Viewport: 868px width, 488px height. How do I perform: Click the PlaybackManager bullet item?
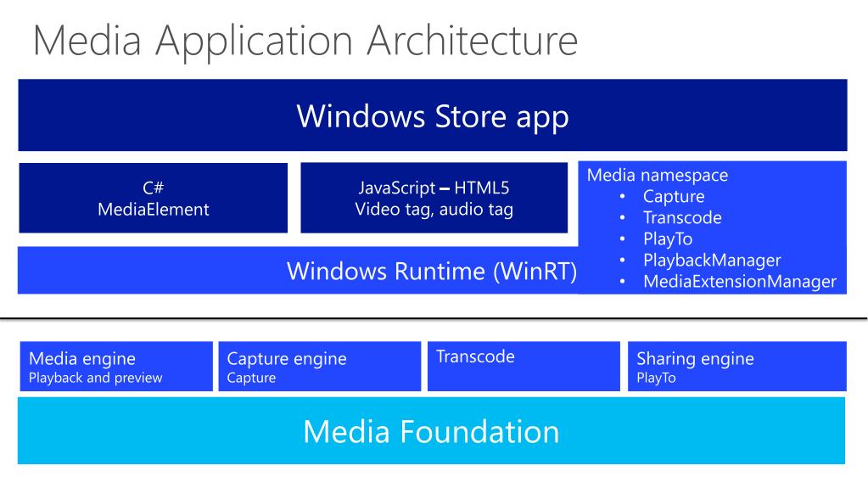(x=712, y=260)
